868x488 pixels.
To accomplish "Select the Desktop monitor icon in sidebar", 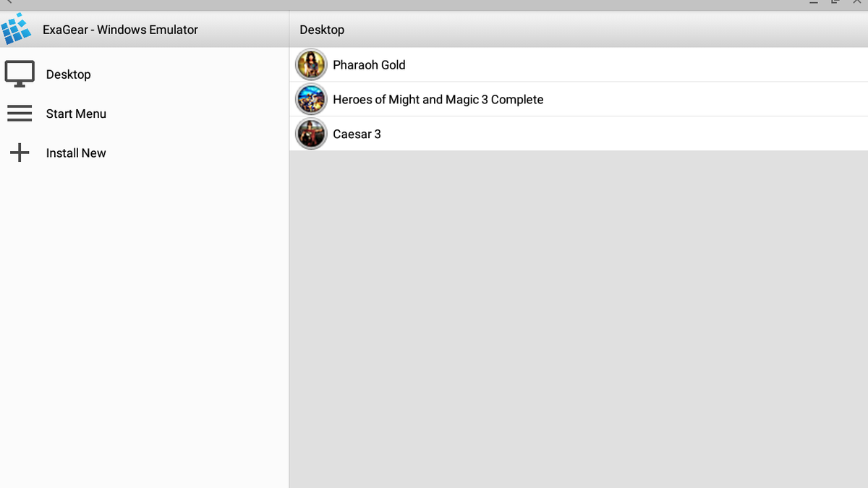I will tap(20, 72).
